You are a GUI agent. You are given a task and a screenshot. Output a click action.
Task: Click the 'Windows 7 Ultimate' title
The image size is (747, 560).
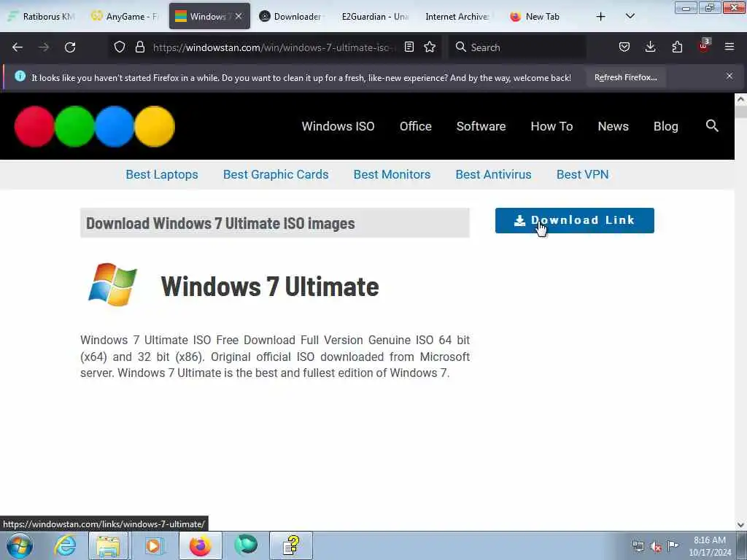point(270,286)
